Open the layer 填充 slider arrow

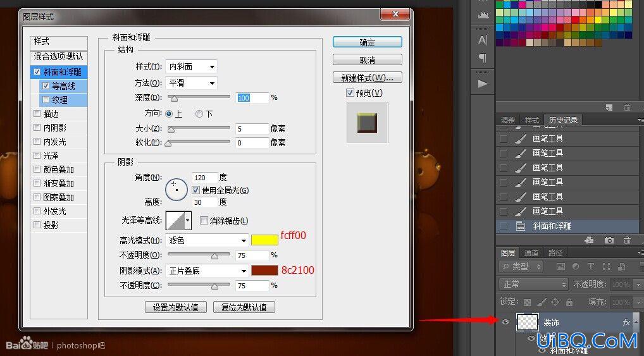[640, 302]
